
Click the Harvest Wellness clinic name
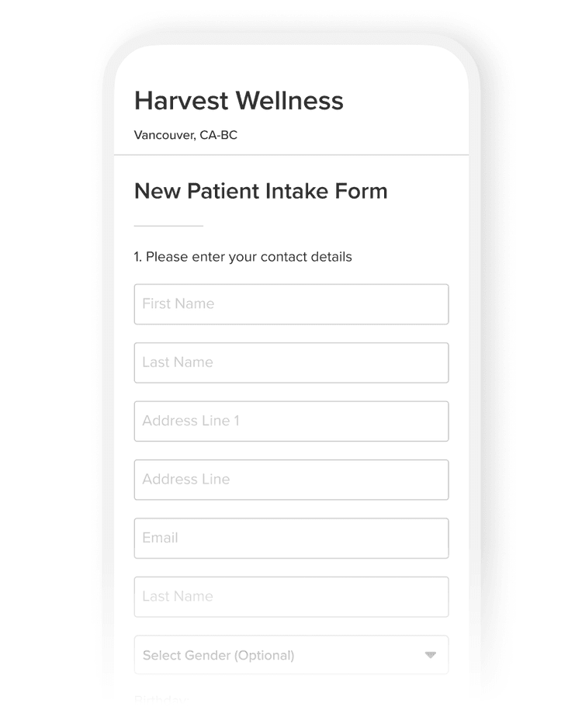point(238,100)
